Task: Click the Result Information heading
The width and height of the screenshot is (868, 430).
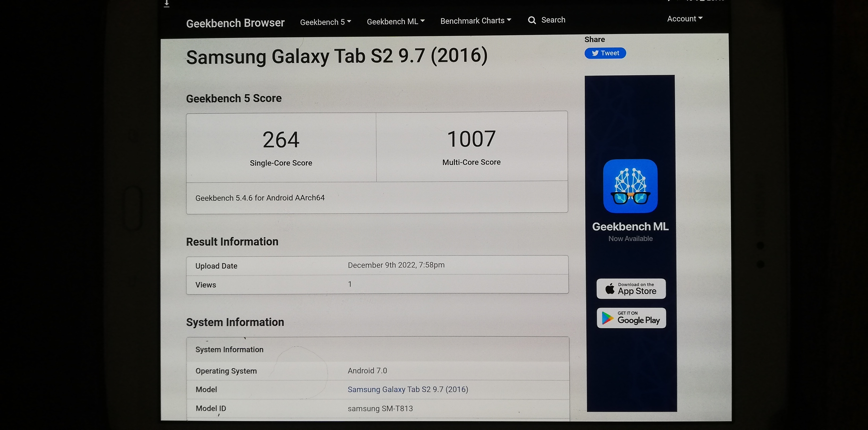Action: click(232, 241)
